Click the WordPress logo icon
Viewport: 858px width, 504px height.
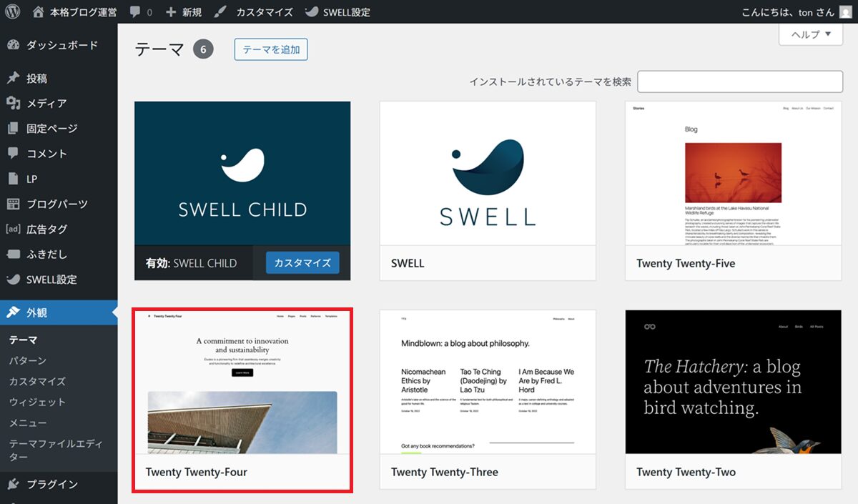pyautogui.click(x=14, y=12)
